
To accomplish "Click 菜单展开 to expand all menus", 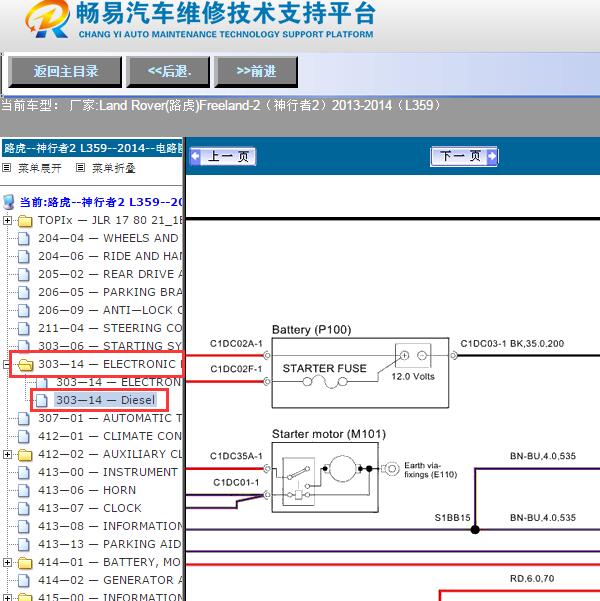I will [39, 168].
